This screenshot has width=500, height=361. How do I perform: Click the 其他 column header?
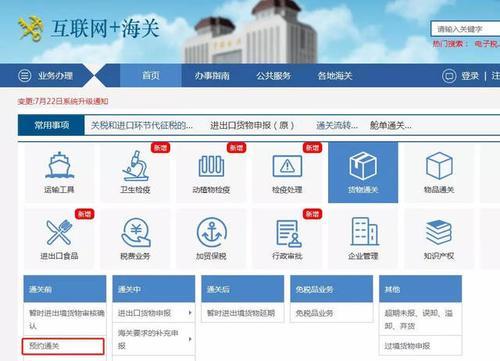(x=421, y=289)
